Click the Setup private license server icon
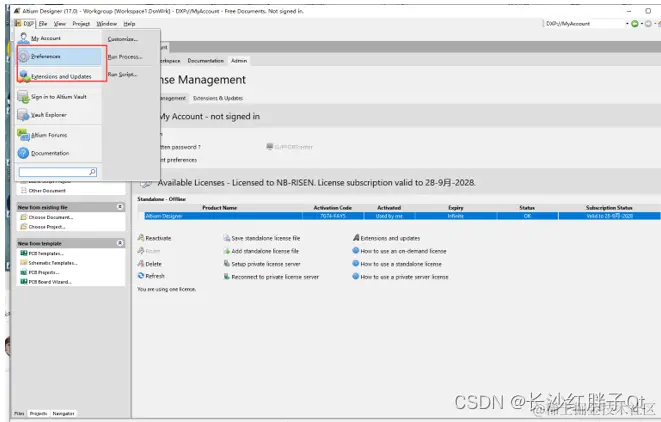The width and height of the screenshot is (661, 422). click(226, 264)
